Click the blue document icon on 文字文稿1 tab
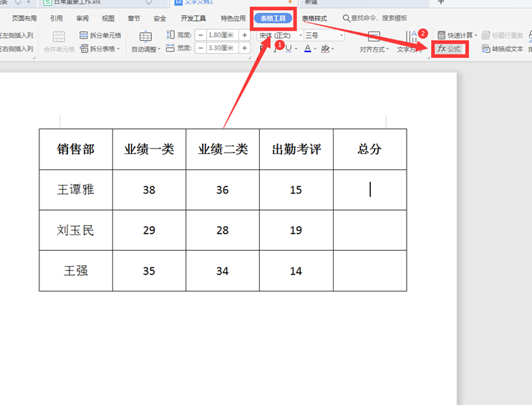Image resolution: width=532 pixels, height=405 pixels. (x=178, y=2)
